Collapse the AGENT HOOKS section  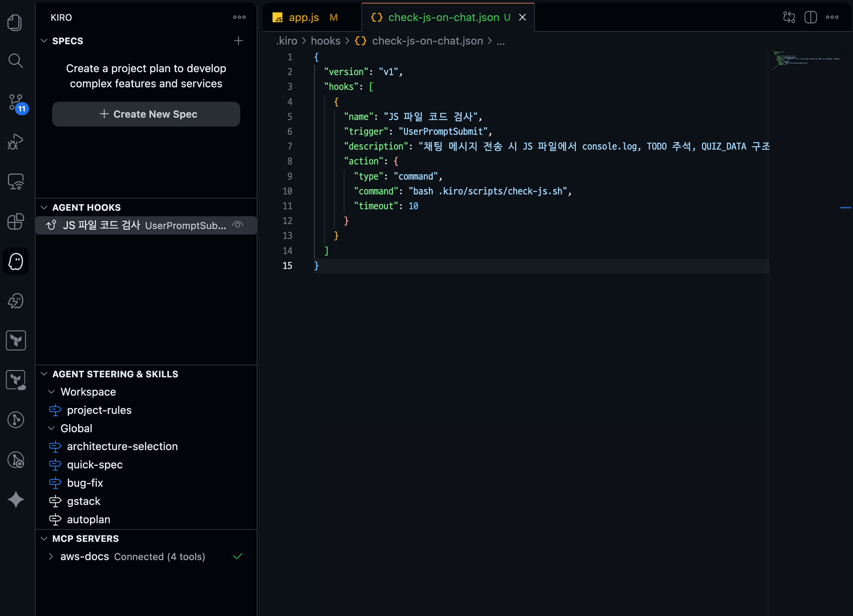point(44,208)
